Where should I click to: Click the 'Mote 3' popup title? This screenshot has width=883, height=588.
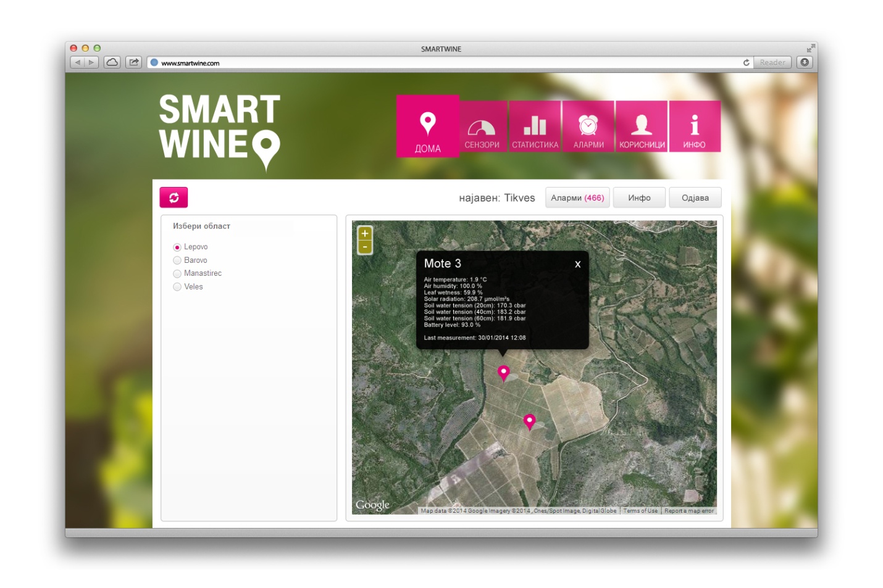click(x=443, y=263)
